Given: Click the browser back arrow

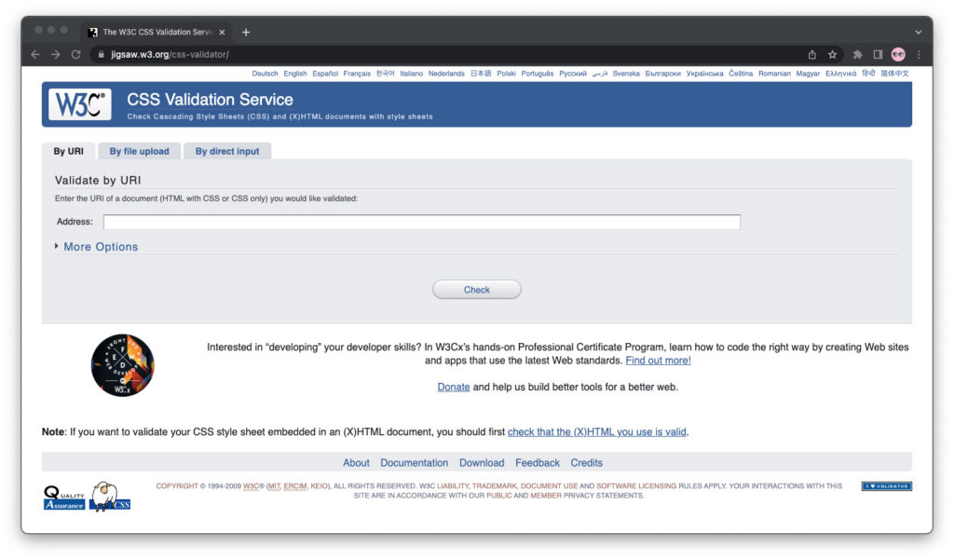Looking at the screenshot, I should point(36,55).
